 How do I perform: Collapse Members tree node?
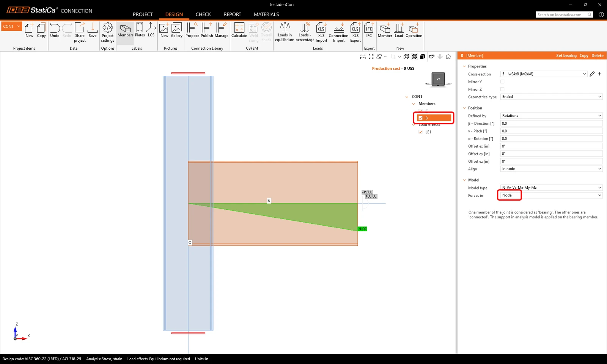tap(414, 104)
